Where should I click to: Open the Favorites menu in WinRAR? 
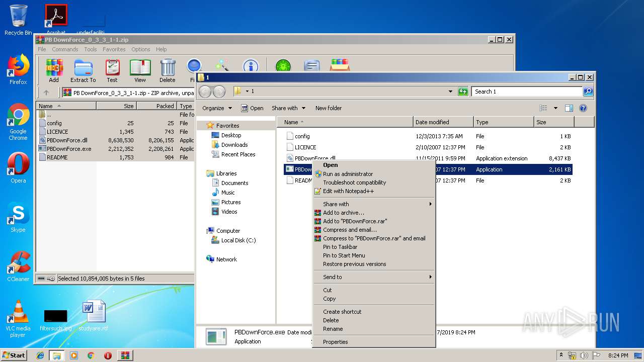point(114,49)
